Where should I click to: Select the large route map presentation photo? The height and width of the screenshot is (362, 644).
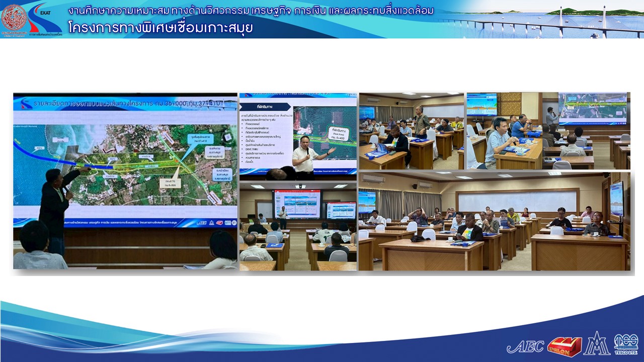coord(125,180)
